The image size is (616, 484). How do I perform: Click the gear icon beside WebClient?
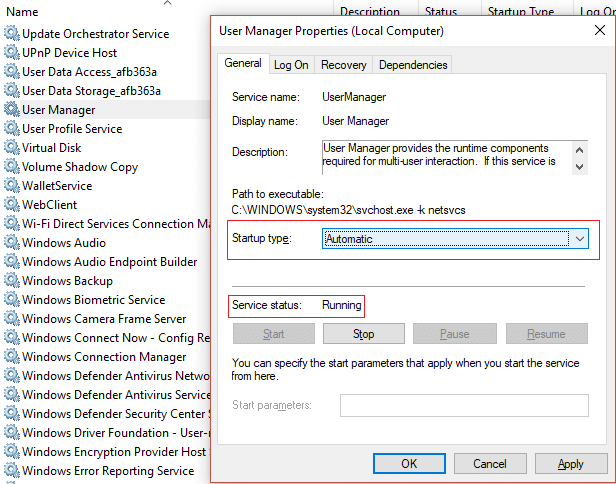[12, 205]
